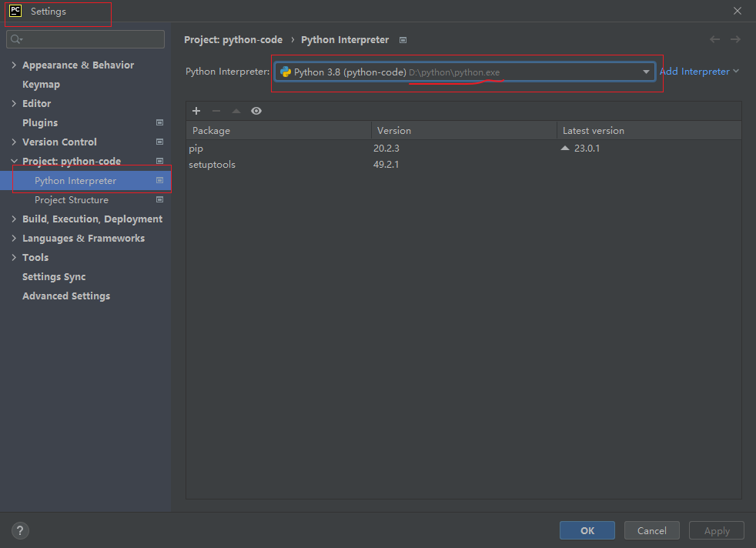Screen dimensions: 756x548
Task: Select the Editor tree label
Action: (x=37, y=104)
